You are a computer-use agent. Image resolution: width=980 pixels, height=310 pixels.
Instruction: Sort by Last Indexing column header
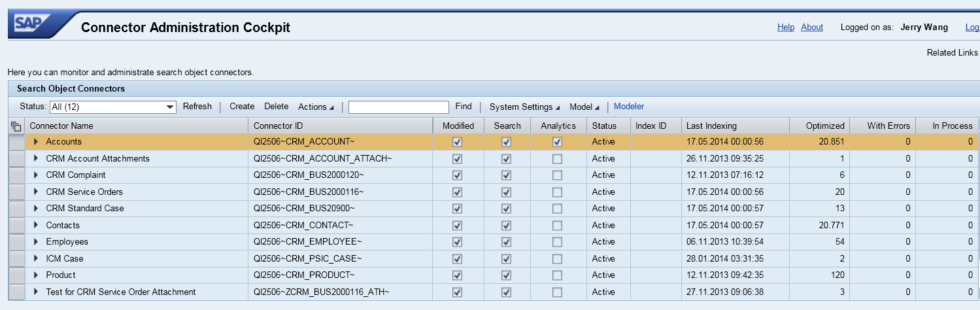click(735, 126)
